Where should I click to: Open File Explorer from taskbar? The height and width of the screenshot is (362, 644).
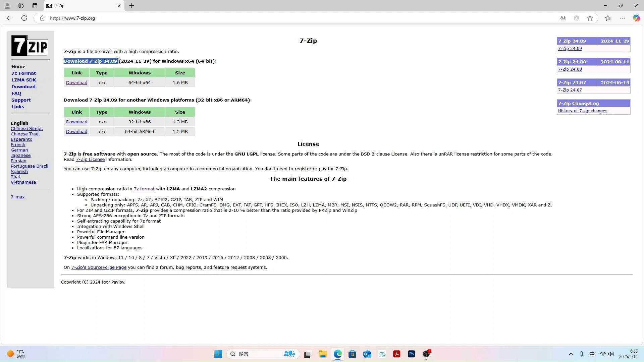click(323, 354)
